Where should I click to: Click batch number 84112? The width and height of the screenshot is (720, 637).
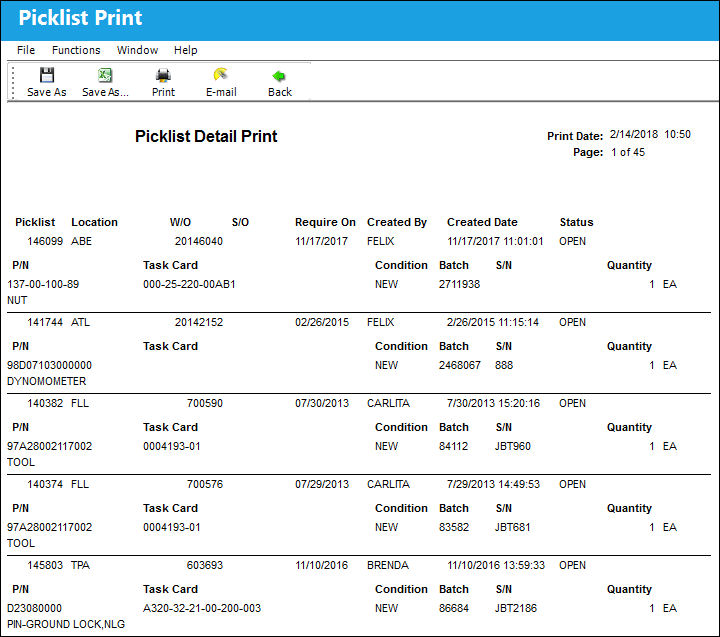click(453, 446)
